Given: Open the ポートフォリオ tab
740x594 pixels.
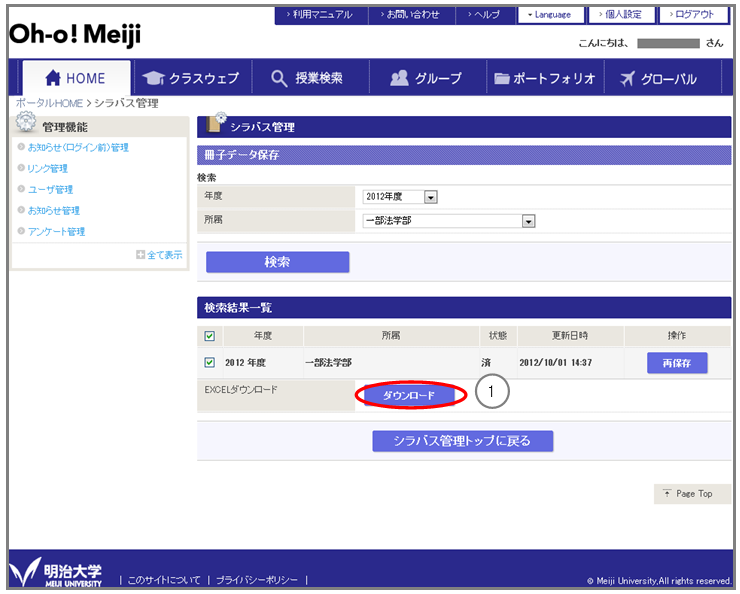Looking at the screenshot, I should [x=545, y=78].
